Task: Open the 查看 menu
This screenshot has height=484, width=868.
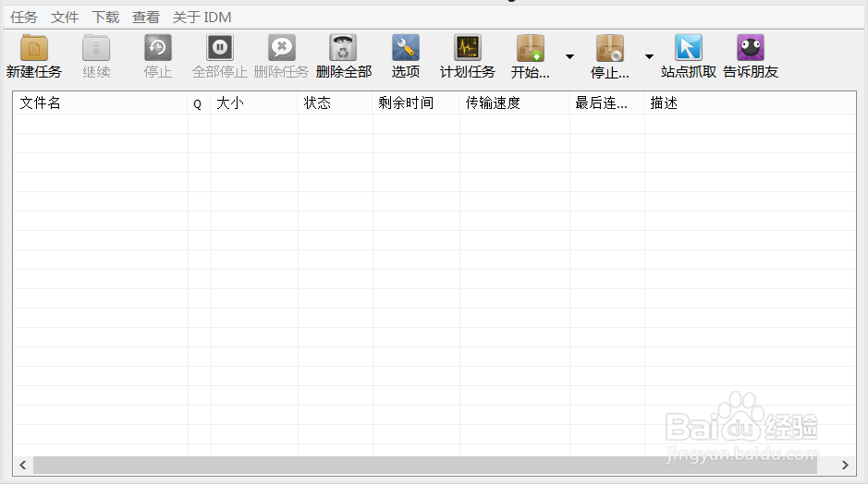Action: click(145, 18)
